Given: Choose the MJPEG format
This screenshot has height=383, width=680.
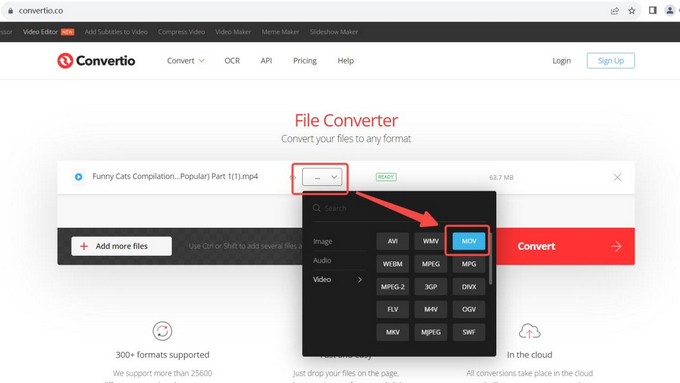Looking at the screenshot, I should pyautogui.click(x=431, y=332).
